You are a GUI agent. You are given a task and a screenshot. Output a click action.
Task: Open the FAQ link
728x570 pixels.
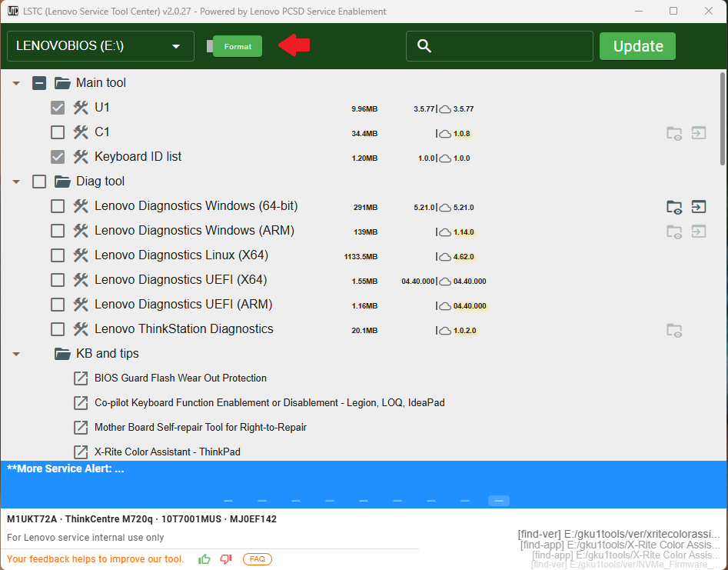click(257, 559)
